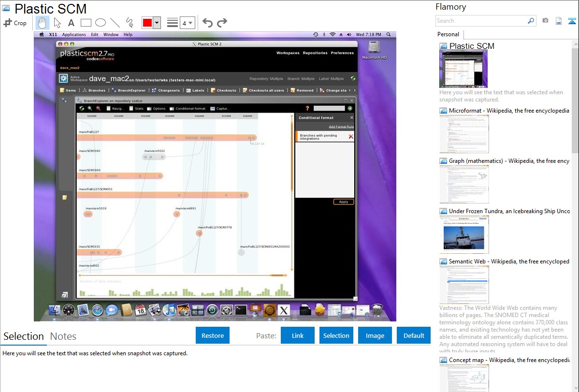Switch to the Selection tab
The height and width of the screenshot is (392, 579).
[24, 336]
